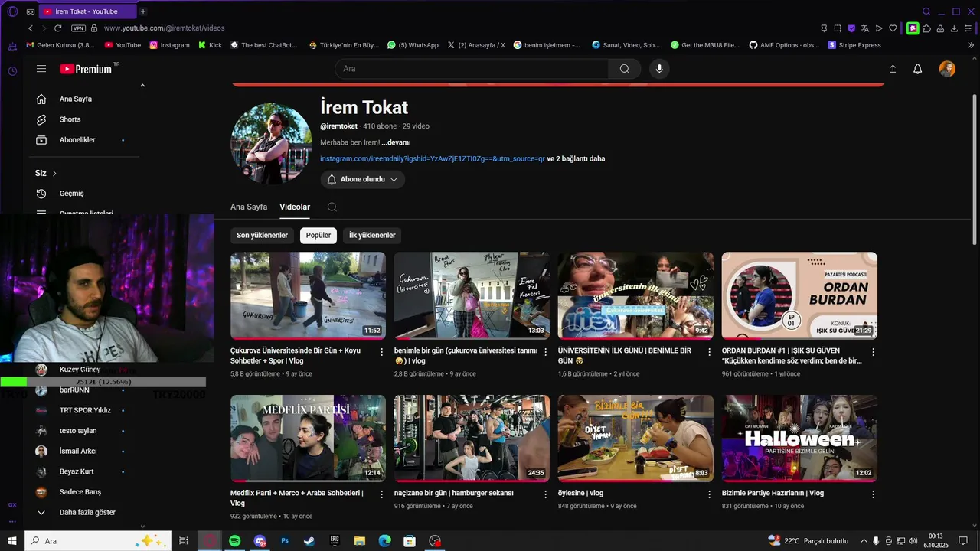Open 've 2 bağlantı daha' links

tap(576, 158)
